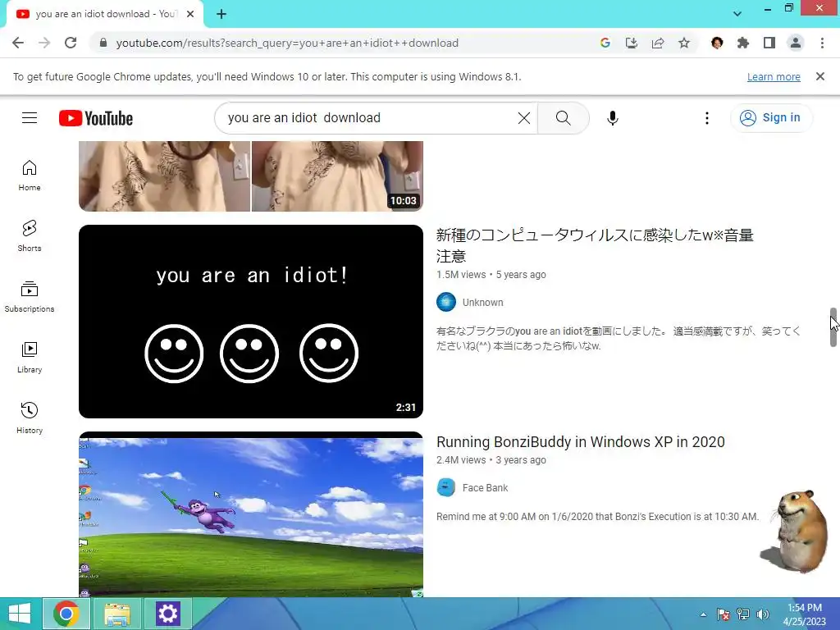
Task: Open the Chrome profile avatar
Action: click(796, 43)
